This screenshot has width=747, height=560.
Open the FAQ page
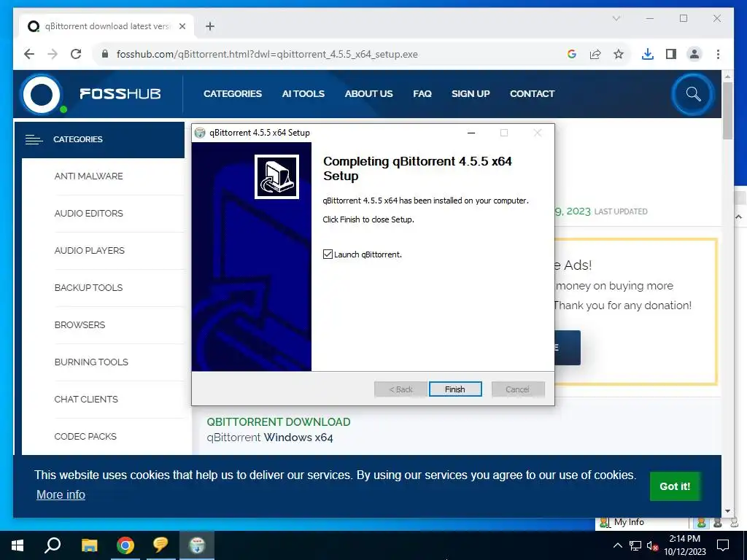(x=422, y=94)
